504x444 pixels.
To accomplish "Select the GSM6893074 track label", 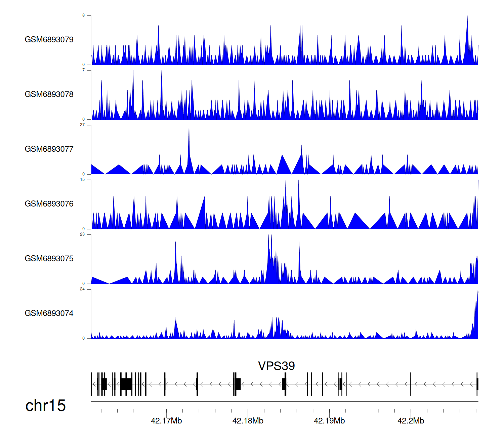I will (49, 313).
